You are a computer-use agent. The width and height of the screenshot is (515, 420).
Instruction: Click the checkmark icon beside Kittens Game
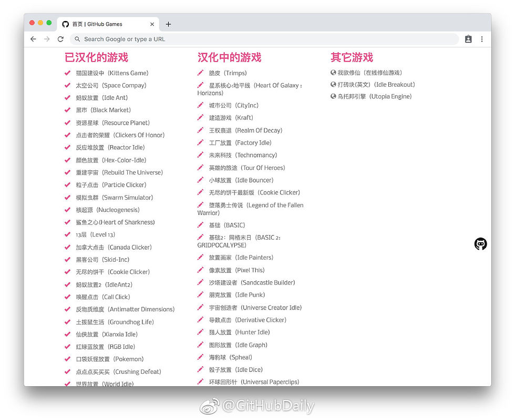point(68,73)
